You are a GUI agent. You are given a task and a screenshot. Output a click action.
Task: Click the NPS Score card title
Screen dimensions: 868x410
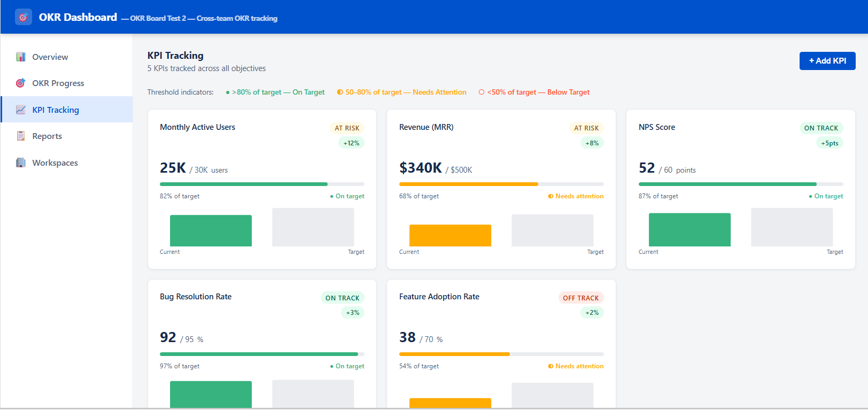[657, 127]
